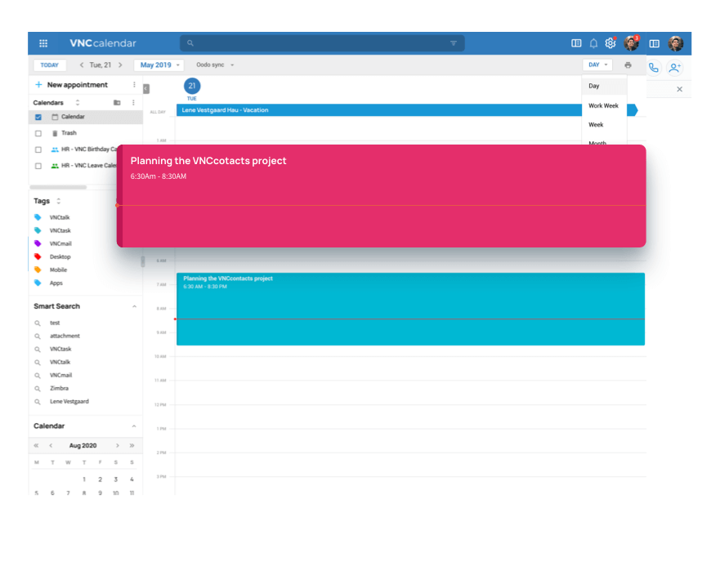
Task: Expand the Oodo sync dropdown
Action: pos(215,65)
